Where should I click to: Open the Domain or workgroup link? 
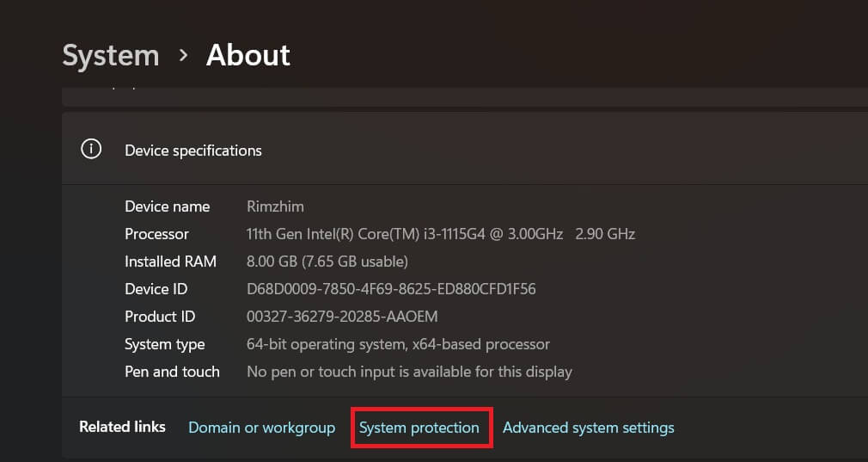(261, 428)
